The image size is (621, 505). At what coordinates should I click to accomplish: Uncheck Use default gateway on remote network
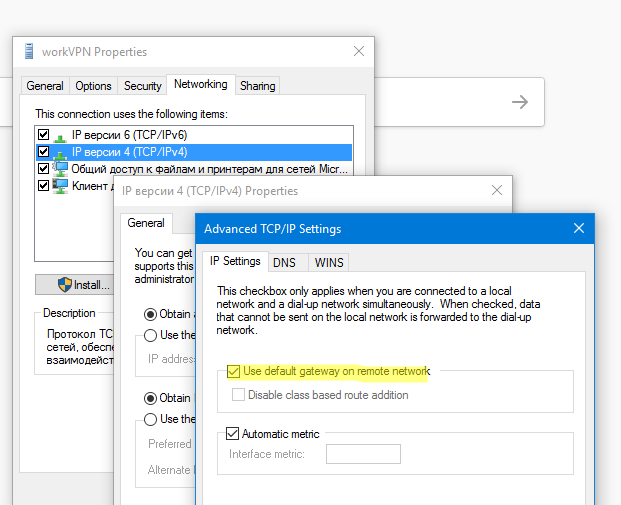tap(234, 372)
